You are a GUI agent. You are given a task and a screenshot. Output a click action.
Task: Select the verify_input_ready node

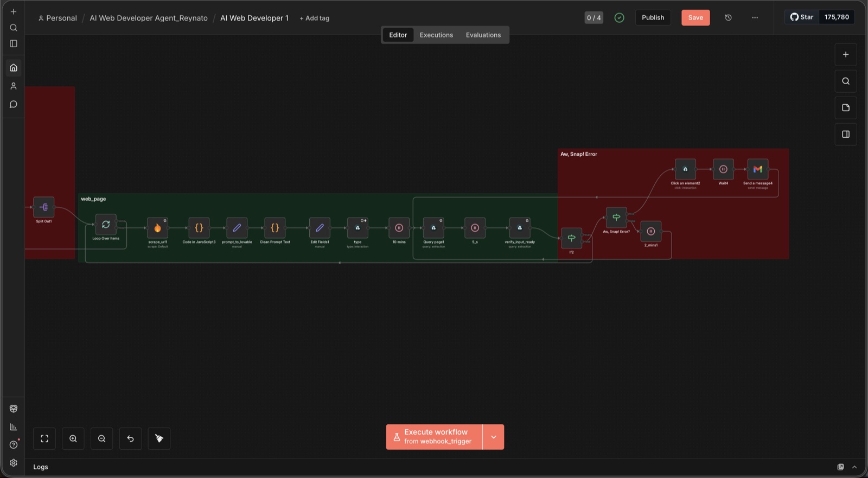coord(520,228)
